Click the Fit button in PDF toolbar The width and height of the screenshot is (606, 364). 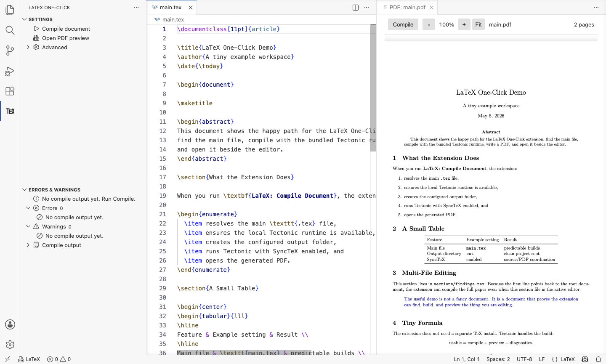point(478,24)
